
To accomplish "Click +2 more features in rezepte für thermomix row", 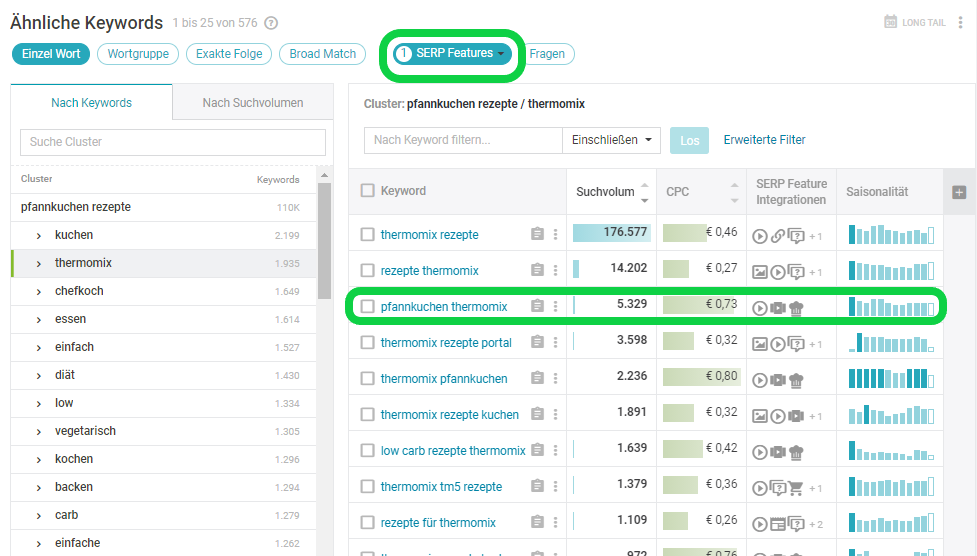I will tap(816, 525).
